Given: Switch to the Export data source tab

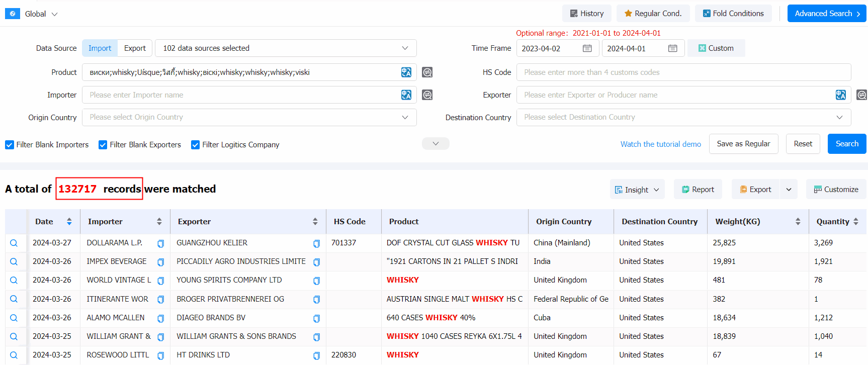Looking at the screenshot, I should [x=135, y=48].
